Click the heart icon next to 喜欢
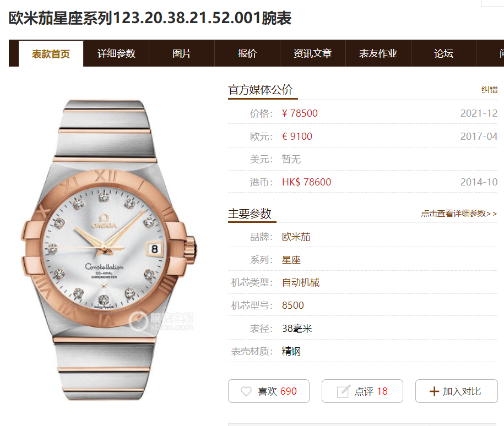Image resolution: width=504 pixels, height=426 pixels. pyautogui.click(x=246, y=391)
